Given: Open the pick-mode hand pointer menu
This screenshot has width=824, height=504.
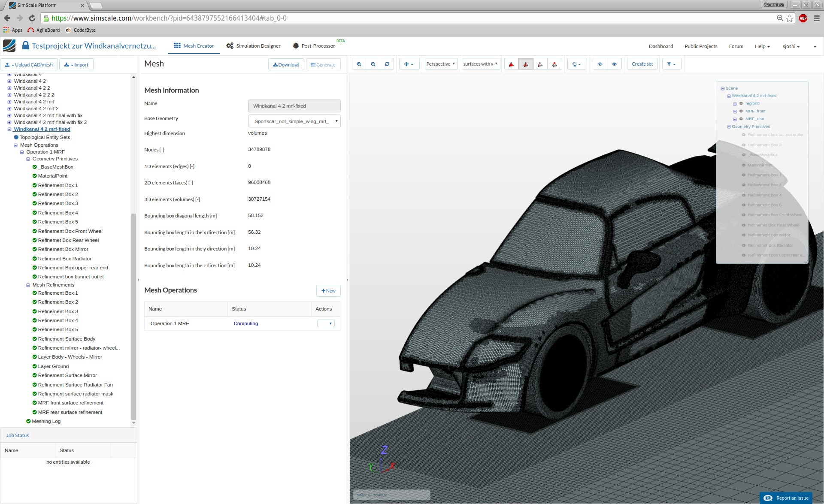Looking at the screenshot, I should pos(576,64).
